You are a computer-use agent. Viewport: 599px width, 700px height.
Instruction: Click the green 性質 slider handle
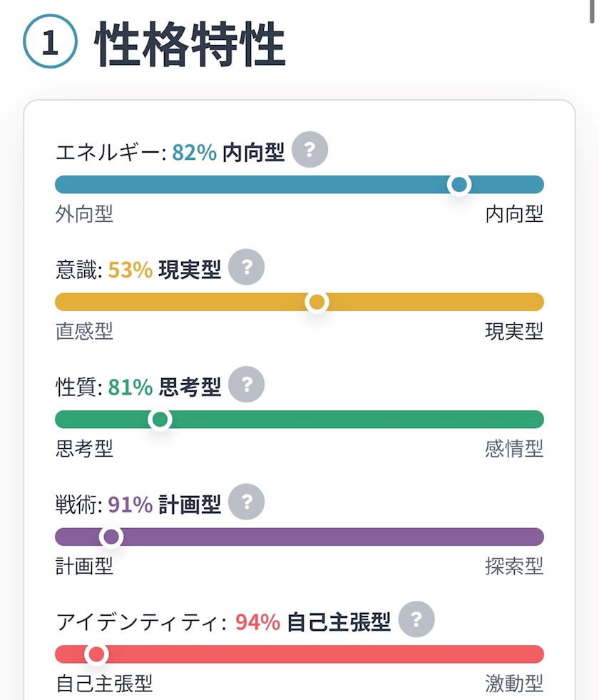click(160, 419)
